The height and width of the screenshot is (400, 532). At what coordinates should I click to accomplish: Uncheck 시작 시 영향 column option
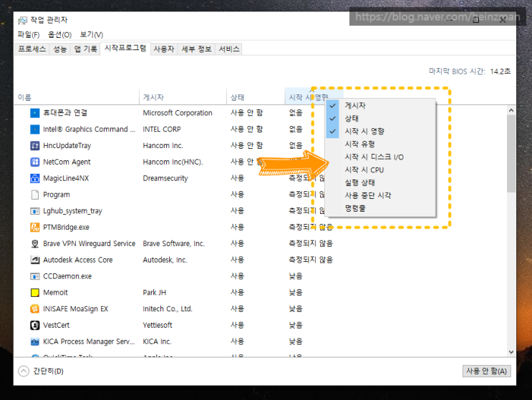[380, 131]
